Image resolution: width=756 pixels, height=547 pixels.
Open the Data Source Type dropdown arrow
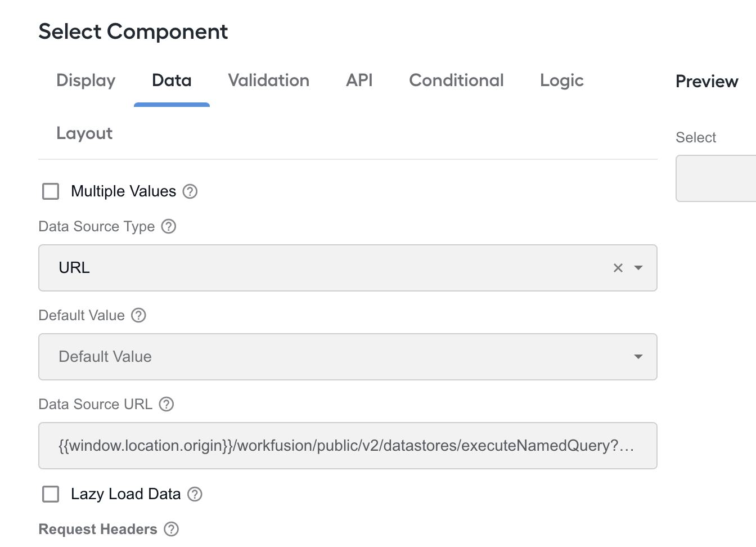[x=638, y=268]
